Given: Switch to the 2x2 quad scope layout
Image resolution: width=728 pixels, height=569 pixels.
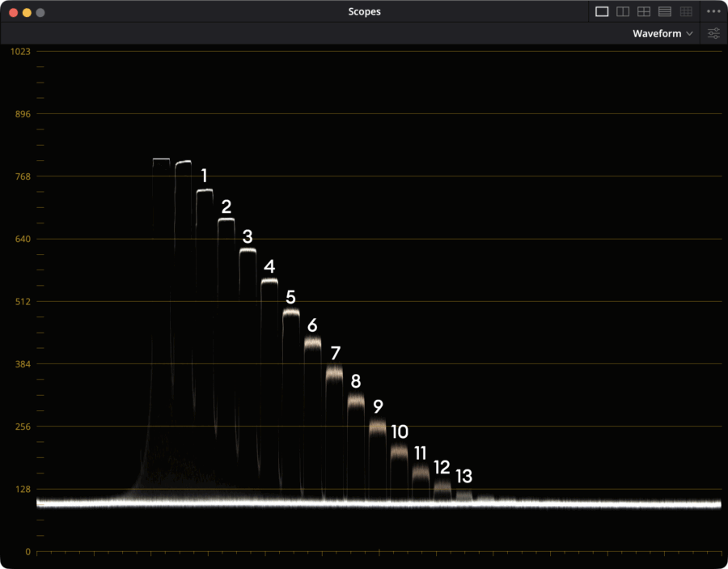Looking at the screenshot, I should (644, 11).
